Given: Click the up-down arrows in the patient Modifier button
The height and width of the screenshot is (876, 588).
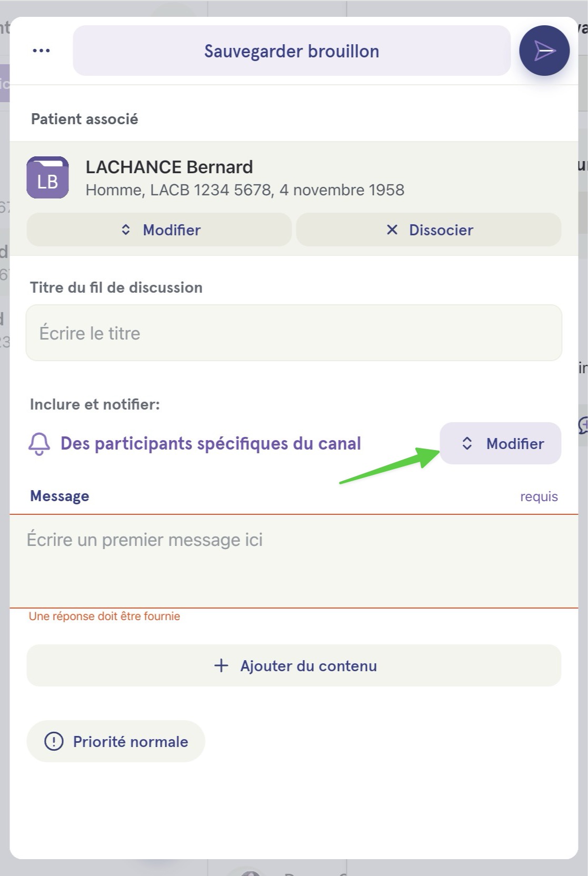Looking at the screenshot, I should point(126,230).
